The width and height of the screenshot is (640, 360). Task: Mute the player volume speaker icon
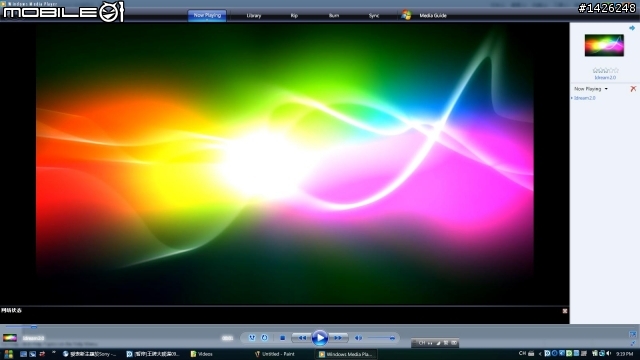click(x=358, y=338)
